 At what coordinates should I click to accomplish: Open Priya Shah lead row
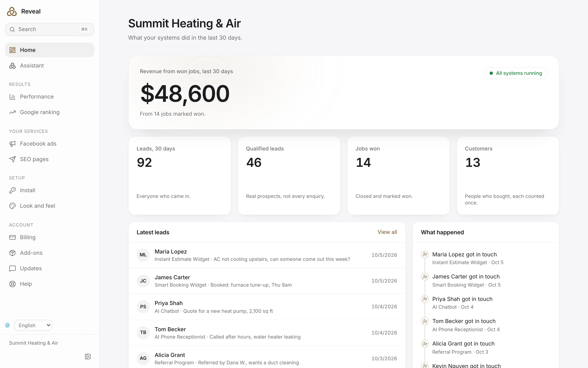(267, 307)
